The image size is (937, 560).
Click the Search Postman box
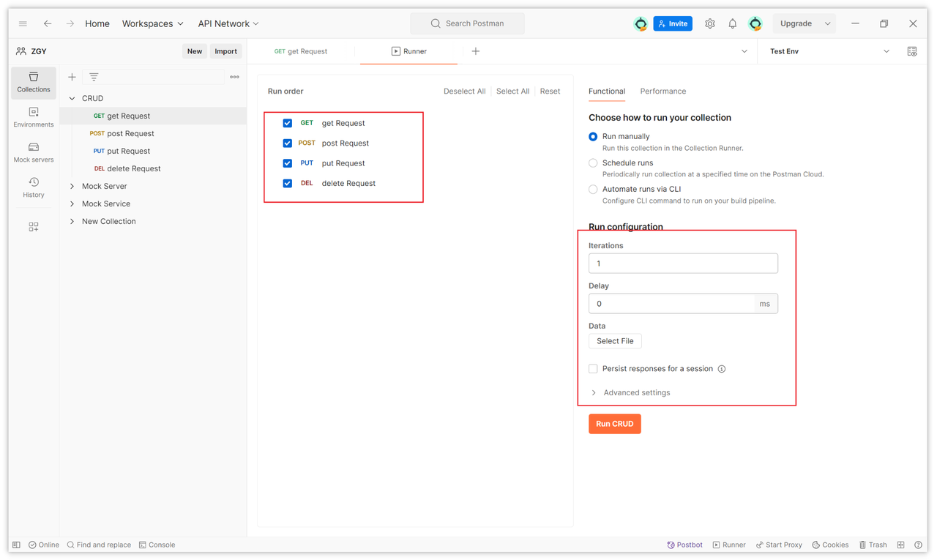[467, 23]
